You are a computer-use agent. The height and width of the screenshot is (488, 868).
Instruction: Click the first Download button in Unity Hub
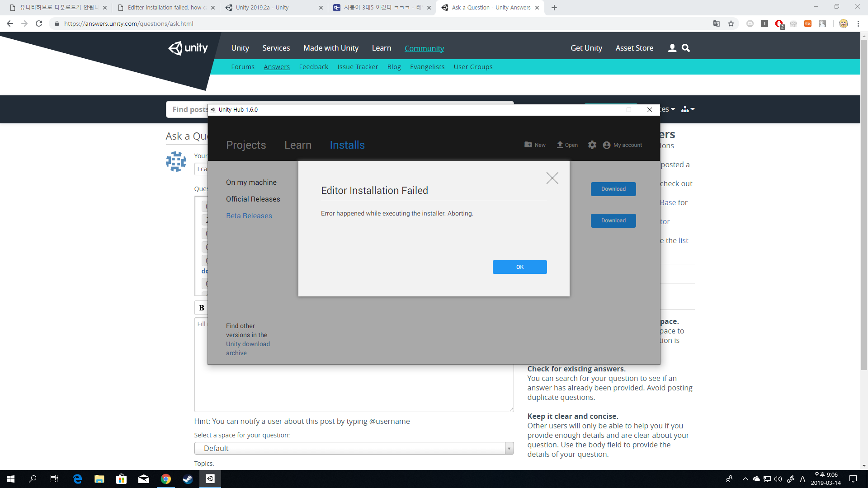coord(613,189)
